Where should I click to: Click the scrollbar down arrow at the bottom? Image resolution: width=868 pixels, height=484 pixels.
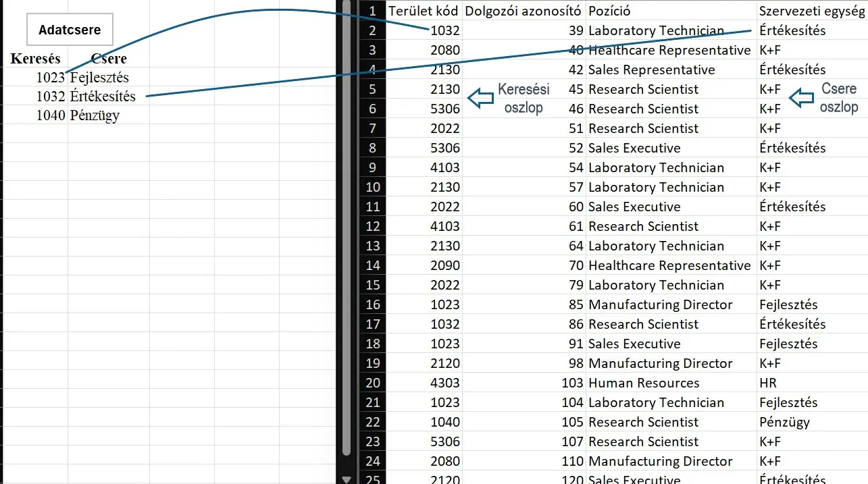pos(347,479)
